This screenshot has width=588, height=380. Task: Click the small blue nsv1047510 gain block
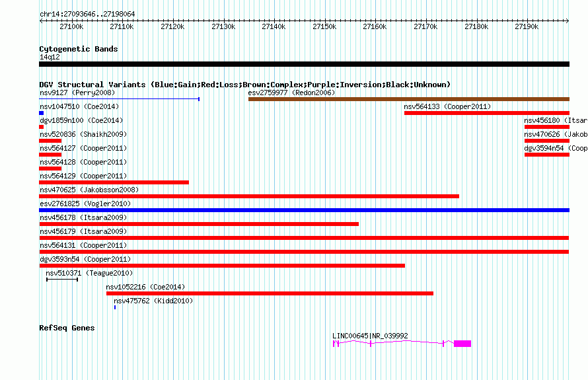pyautogui.click(x=41, y=113)
